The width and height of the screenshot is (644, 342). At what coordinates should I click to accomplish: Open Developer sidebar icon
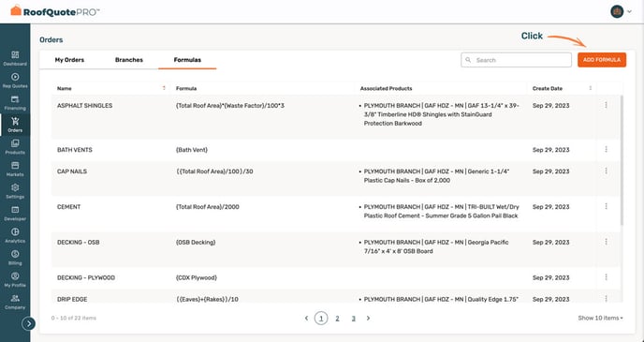[x=15, y=214]
